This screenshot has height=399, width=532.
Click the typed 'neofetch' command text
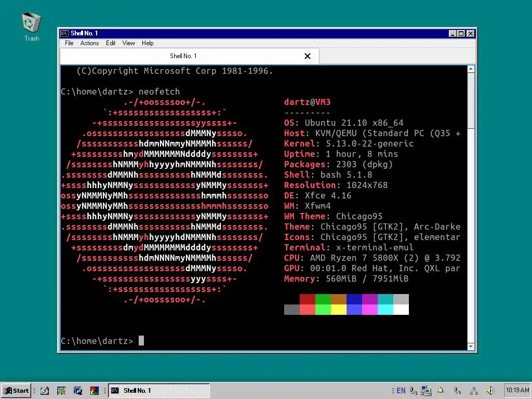pyautogui.click(x=159, y=91)
